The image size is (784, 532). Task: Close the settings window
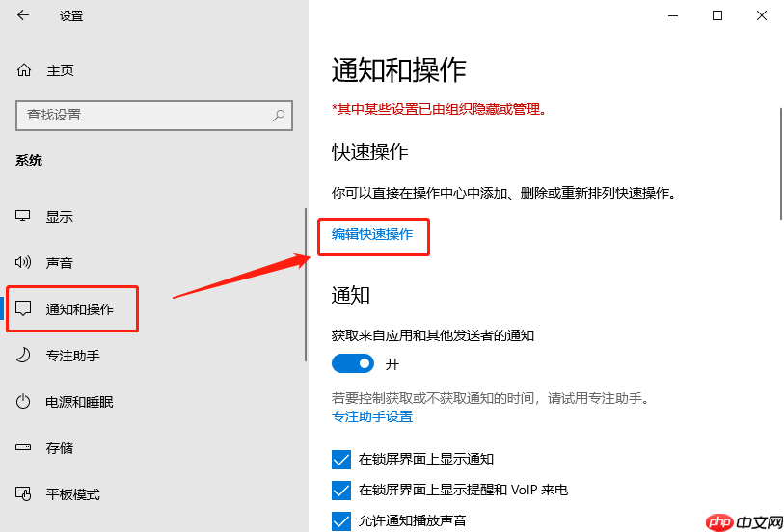point(762,16)
